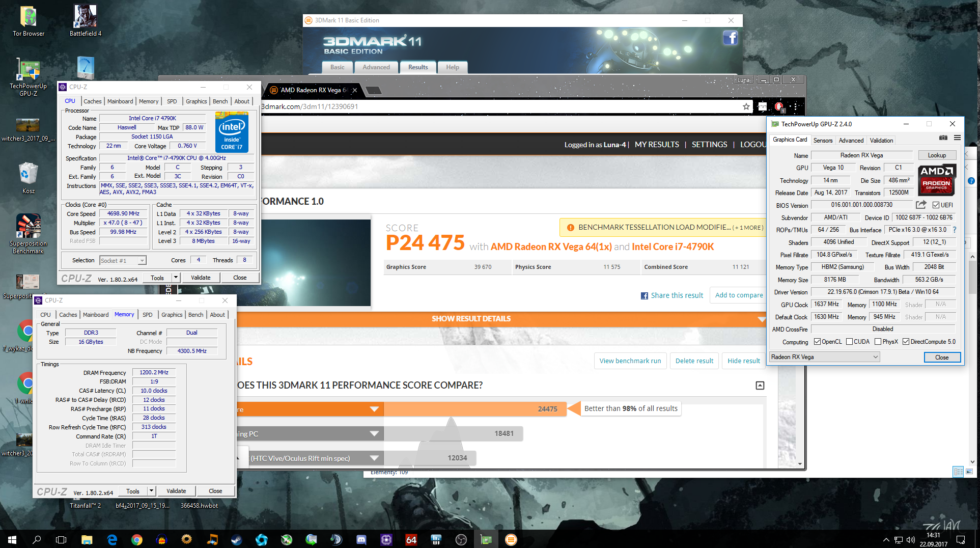980x548 pixels.
Task: Select the Superposition Benchmark desktop icon
Action: tap(29, 234)
